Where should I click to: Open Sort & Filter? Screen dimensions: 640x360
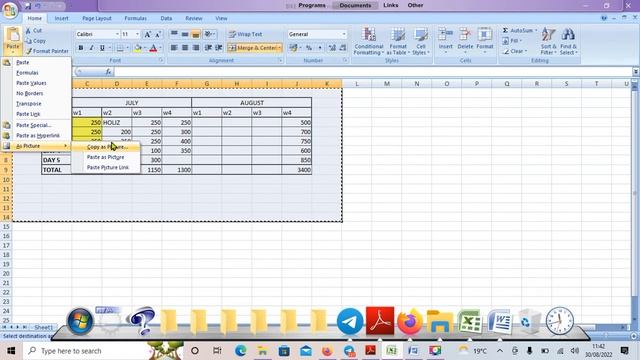point(549,41)
